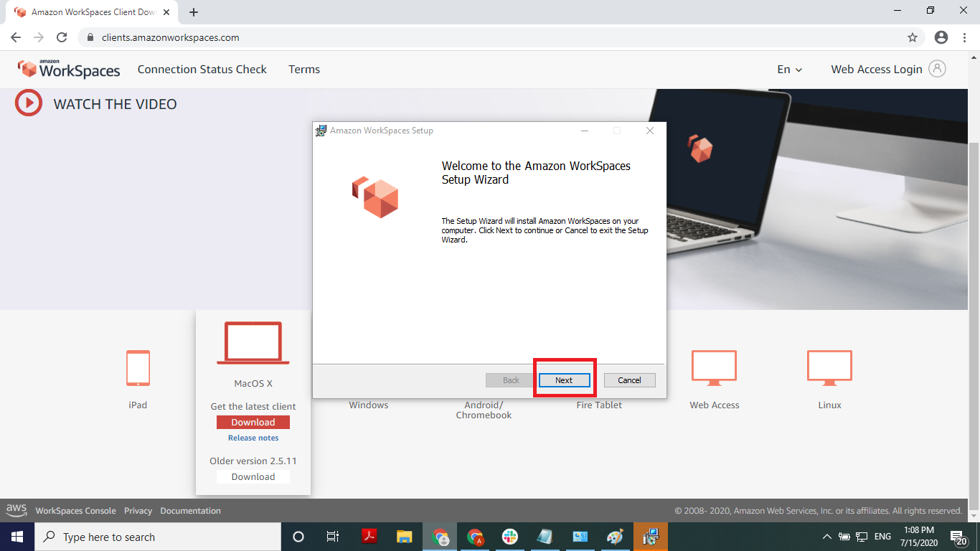
Task: Click Web Access Login link
Action: (877, 70)
